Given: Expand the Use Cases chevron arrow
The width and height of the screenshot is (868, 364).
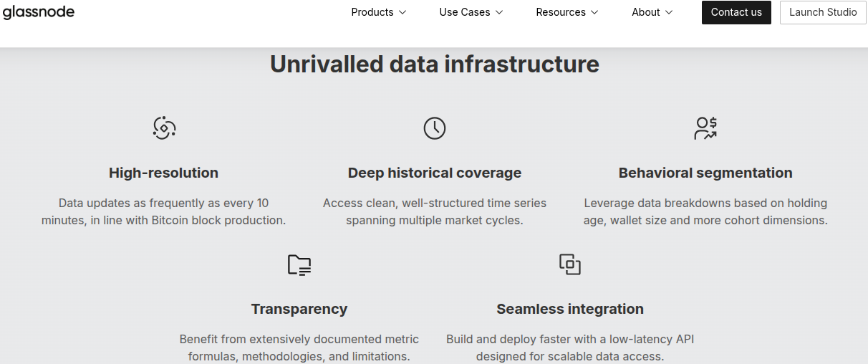Looking at the screenshot, I should 499,12.
